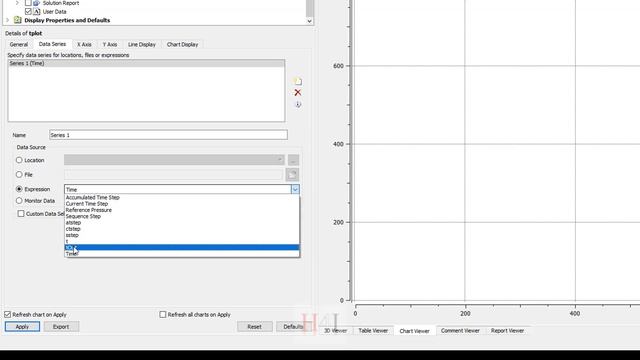Open the Line Display tab
This screenshot has height=360, width=640.
tap(142, 44)
